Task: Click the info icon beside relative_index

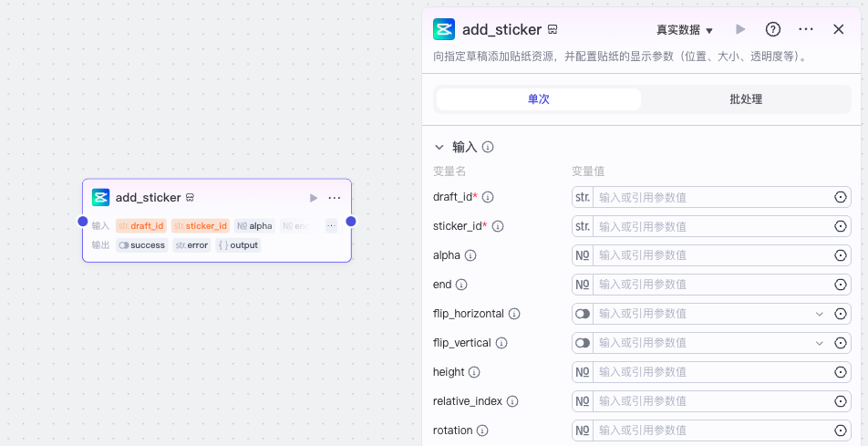Action: click(512, 401)
